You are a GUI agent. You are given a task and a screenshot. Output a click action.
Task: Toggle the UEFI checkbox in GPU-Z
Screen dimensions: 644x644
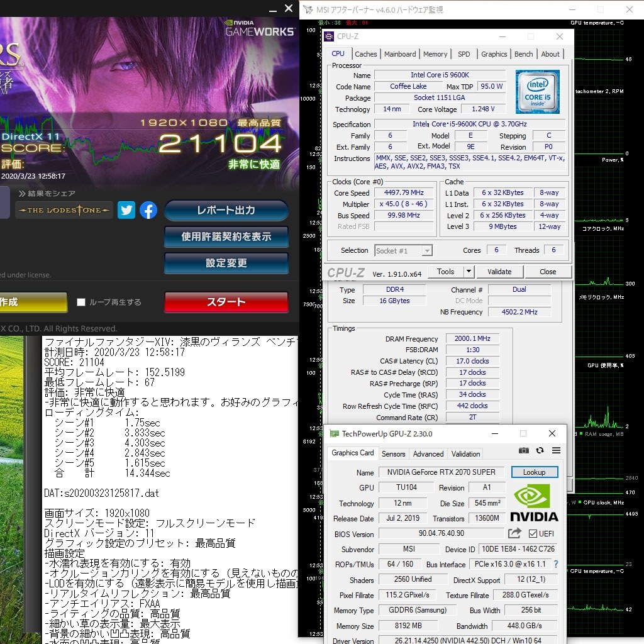[x=533, y=533]
